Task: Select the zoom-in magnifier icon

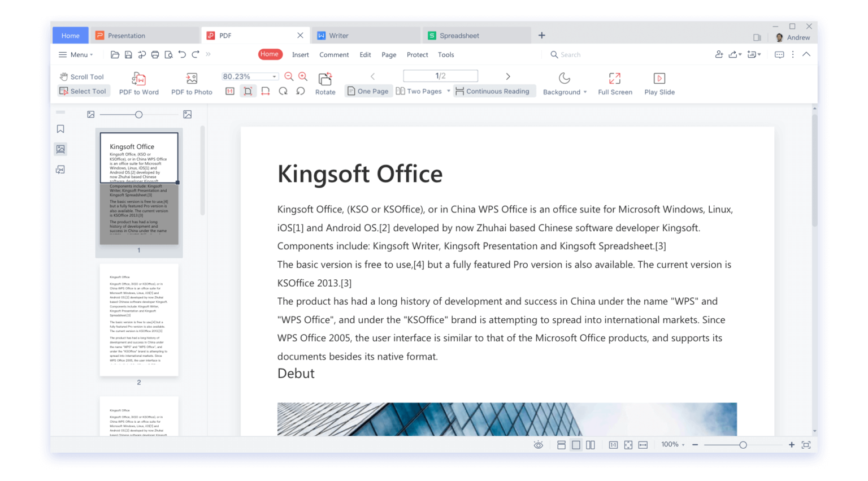Action: 303,76
